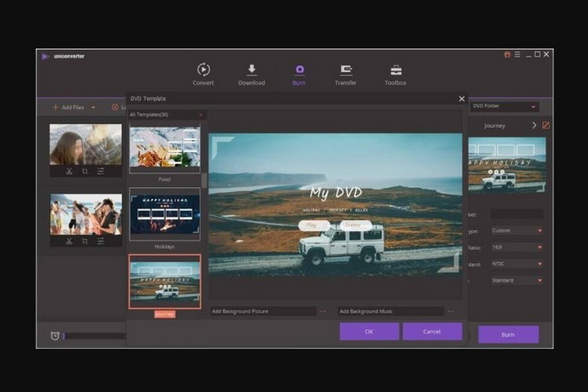Image resolution: width=588 pixels, height=392 pixels.
Task: Choose the Food template thumbnail
Action: pos(165,149)
